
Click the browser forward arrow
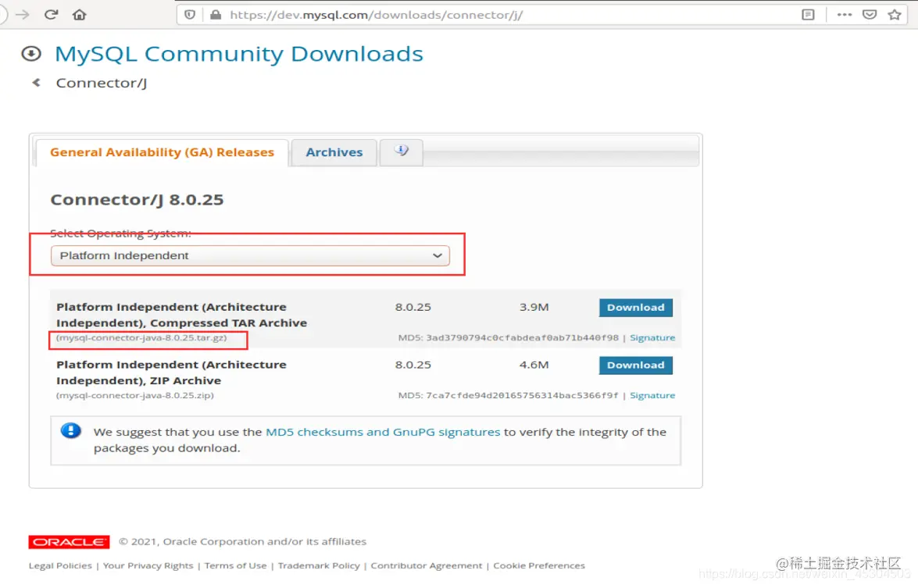click(x=22, y=15)
